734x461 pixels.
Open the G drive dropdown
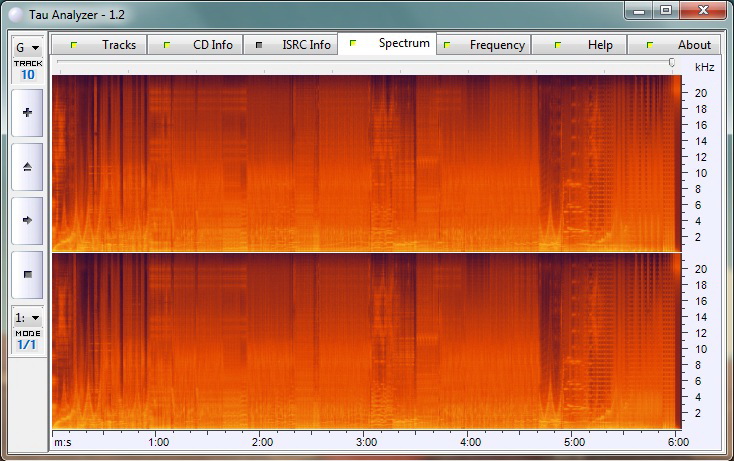click(x=28, y=48)
